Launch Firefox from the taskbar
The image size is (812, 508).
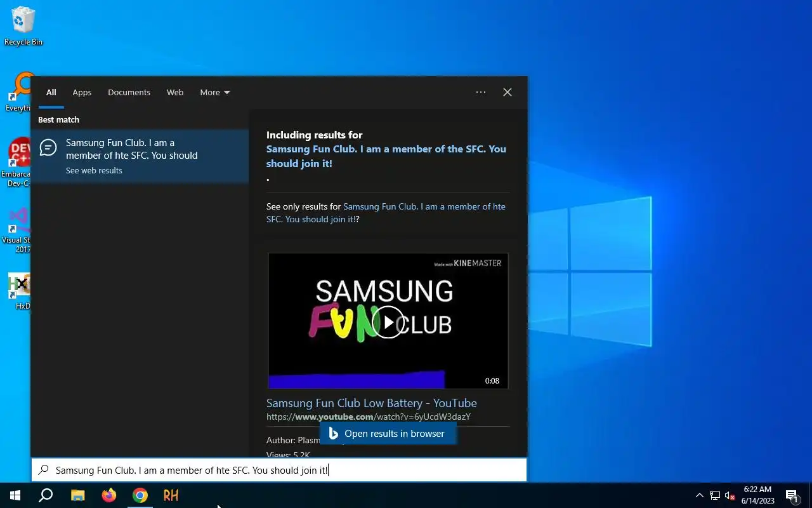pos(109,495)
